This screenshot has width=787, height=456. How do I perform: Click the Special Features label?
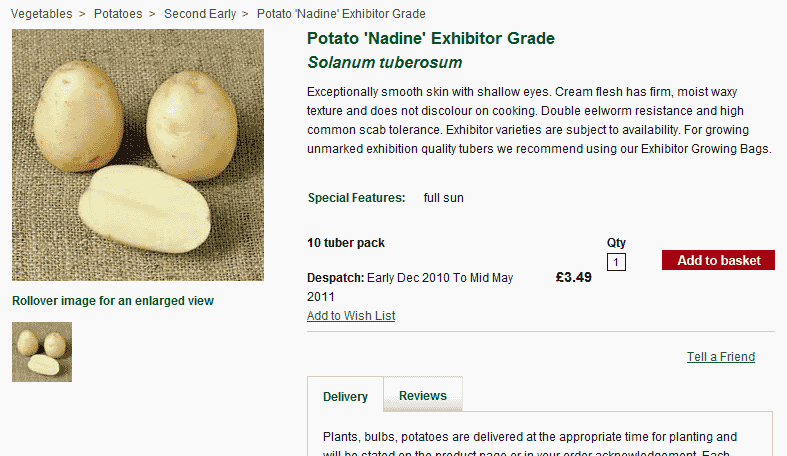coord(357,198)
